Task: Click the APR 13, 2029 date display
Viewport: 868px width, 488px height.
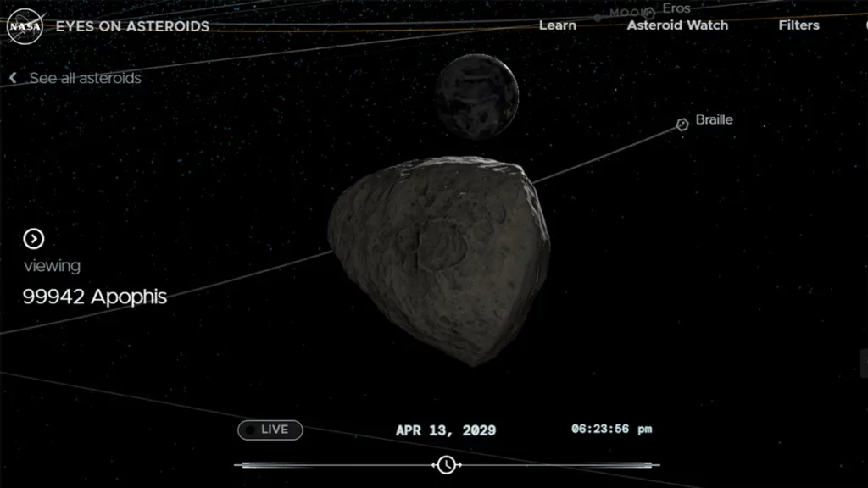Action: tap(446, 430)
